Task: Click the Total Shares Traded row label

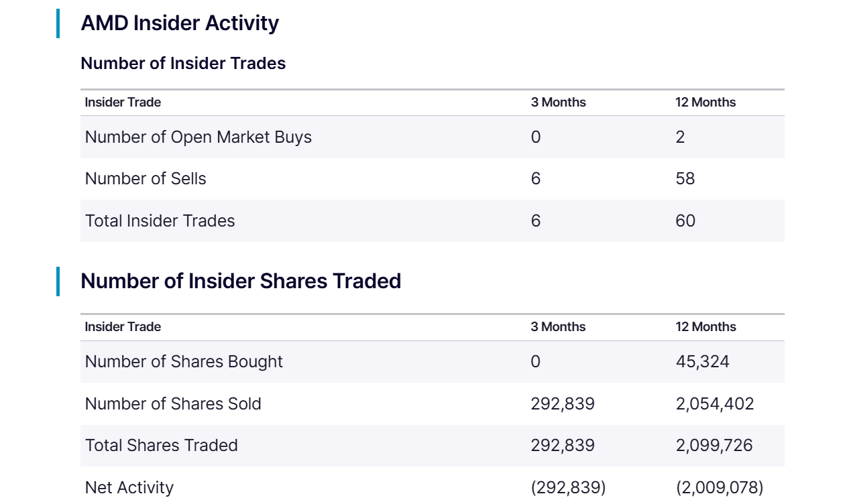Action: tap(162, 446)
